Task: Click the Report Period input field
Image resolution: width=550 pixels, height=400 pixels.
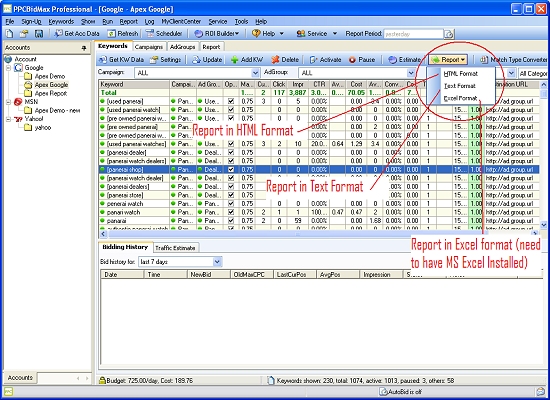Action: [x=414, y=34]
